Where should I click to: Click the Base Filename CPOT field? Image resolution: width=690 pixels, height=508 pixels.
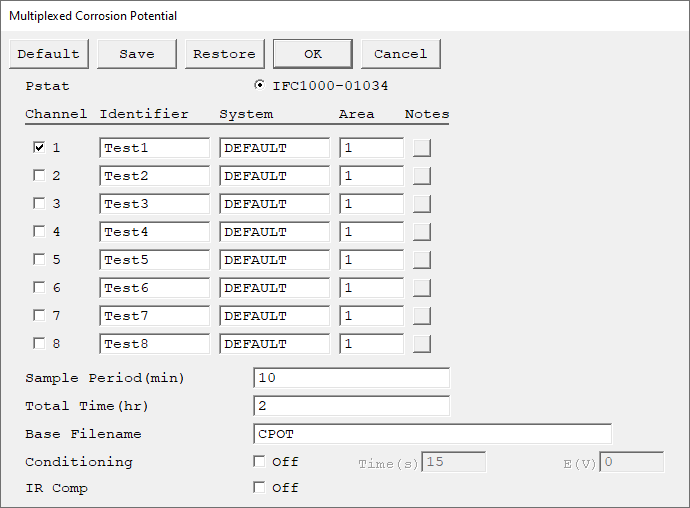433,434
